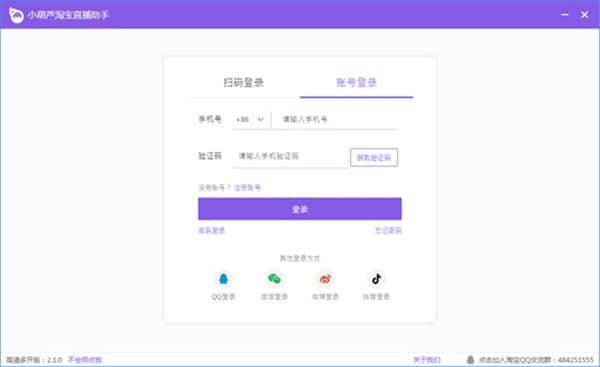Focus the verification code input field
Viewport: 600px width, 367px height.
click(290, 156)
